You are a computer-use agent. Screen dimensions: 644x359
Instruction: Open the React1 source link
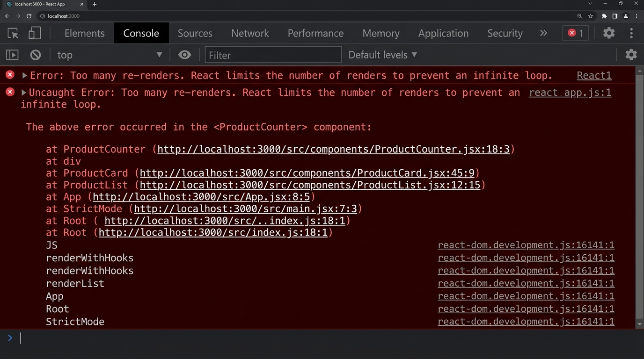pyautogui.click(x=594, y=75)
